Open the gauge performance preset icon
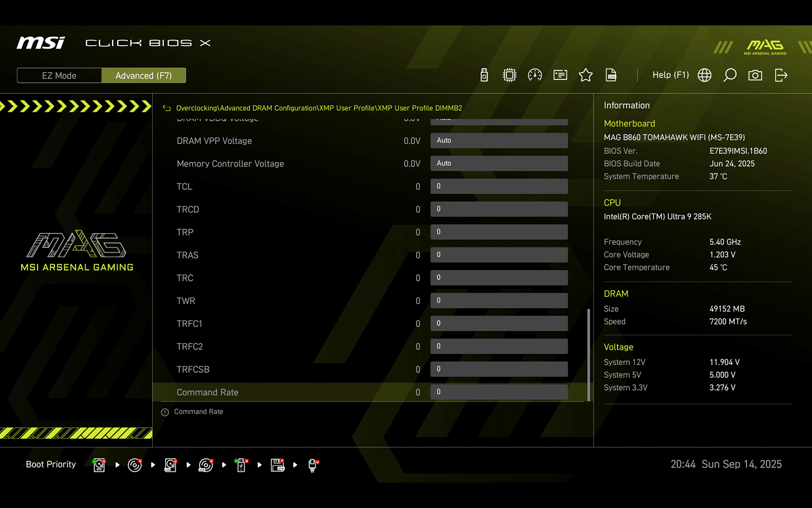The image size is (812, 508). pos(535,75)
